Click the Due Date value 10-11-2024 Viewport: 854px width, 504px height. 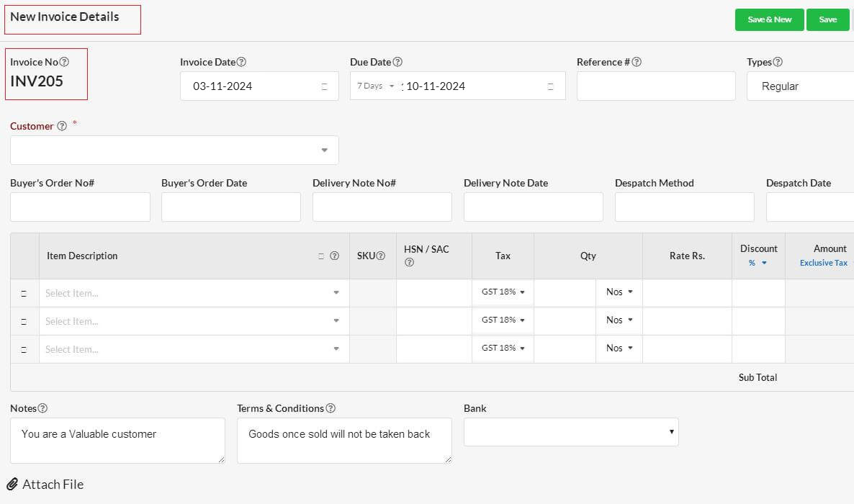436,86
